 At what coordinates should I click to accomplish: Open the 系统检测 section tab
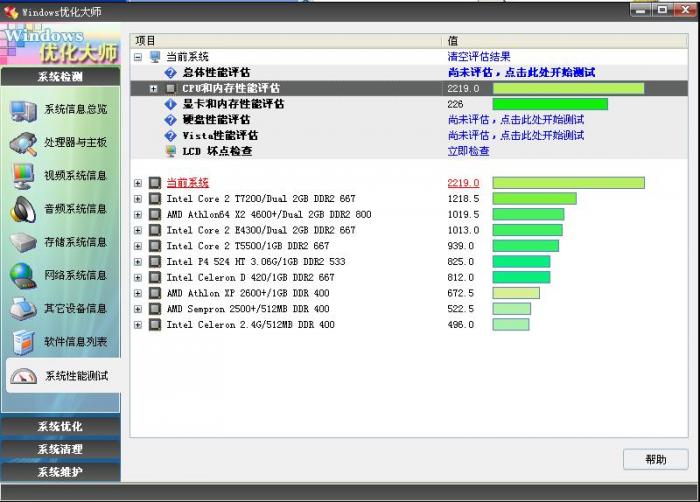click(60, 76)
